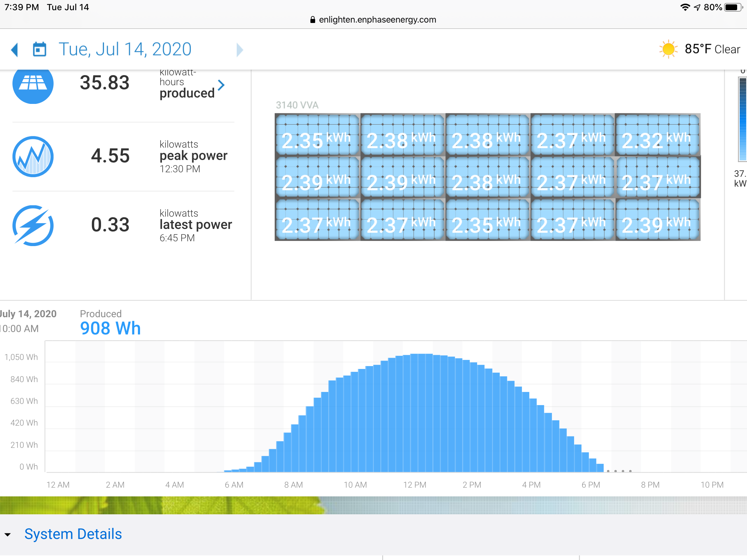The width and height of the screenshot is (747, 560).
Task: Expand the System Details section
Action: point(73,534)
